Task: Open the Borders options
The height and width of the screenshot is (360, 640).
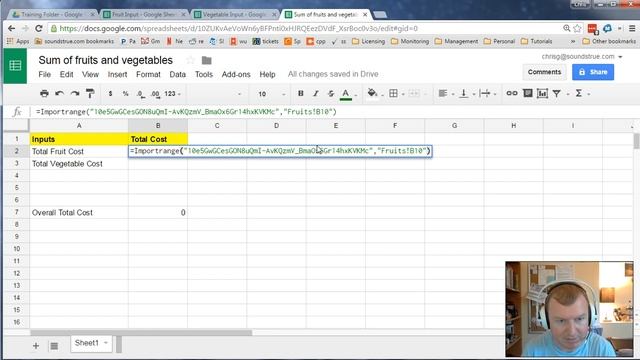Action: [x=393, y=93]
